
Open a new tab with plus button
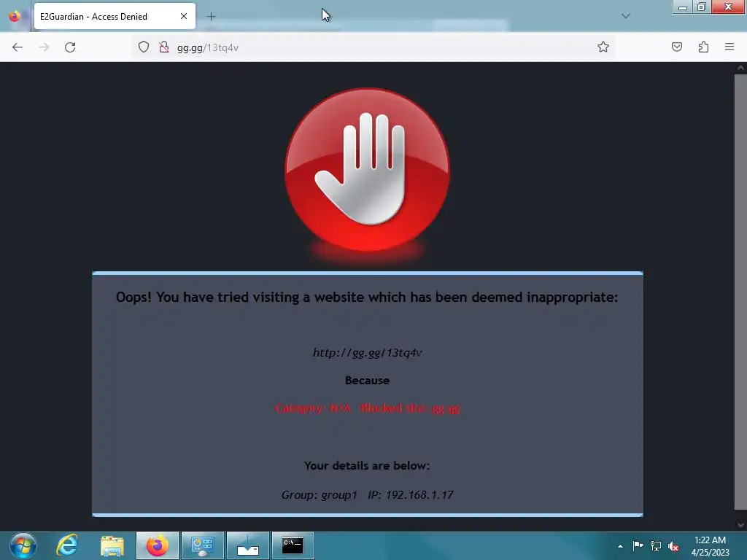pyautogui.click(x=211, y=17)
